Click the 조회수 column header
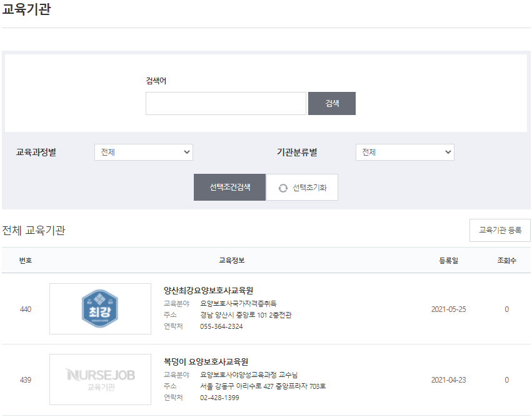Viewport: 532px width, 417px height. point(506,261)
